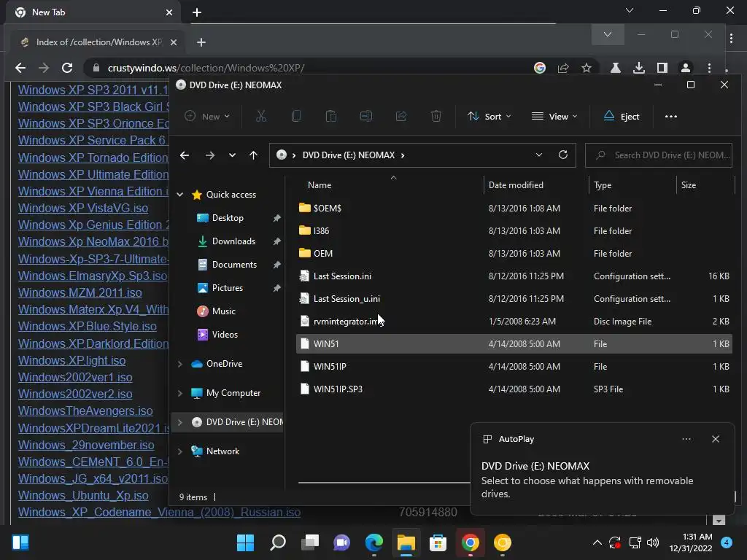Viewport: 747px width, 560px height.
Task: Sort by Date modified column header
Action: (x=516, y=184)
